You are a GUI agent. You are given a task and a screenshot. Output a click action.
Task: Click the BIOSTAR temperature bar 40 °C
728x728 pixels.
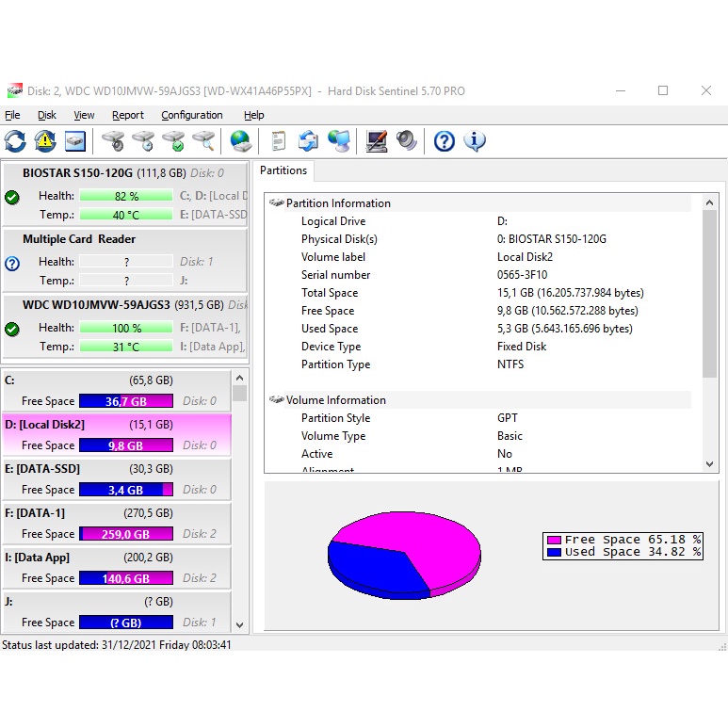click(126, 215)
